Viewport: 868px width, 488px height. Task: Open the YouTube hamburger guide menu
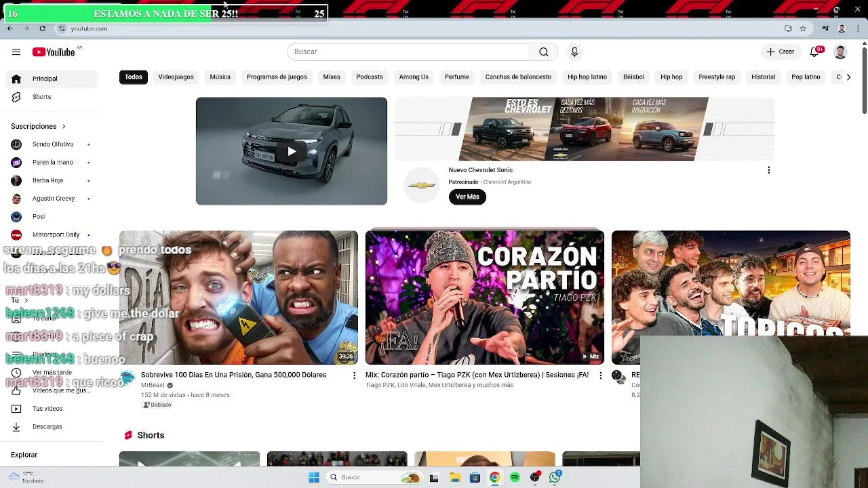16,52
